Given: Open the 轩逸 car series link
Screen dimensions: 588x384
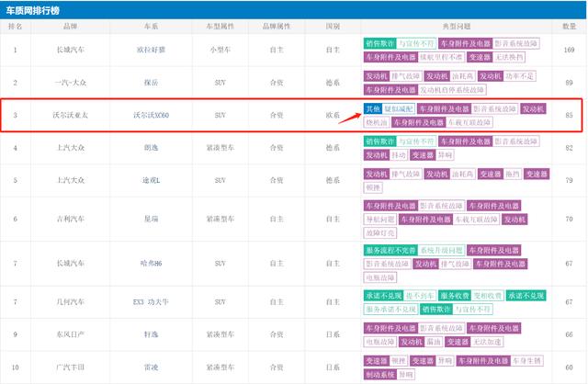Looking at the screenshot, I should [x=151, y=334].
